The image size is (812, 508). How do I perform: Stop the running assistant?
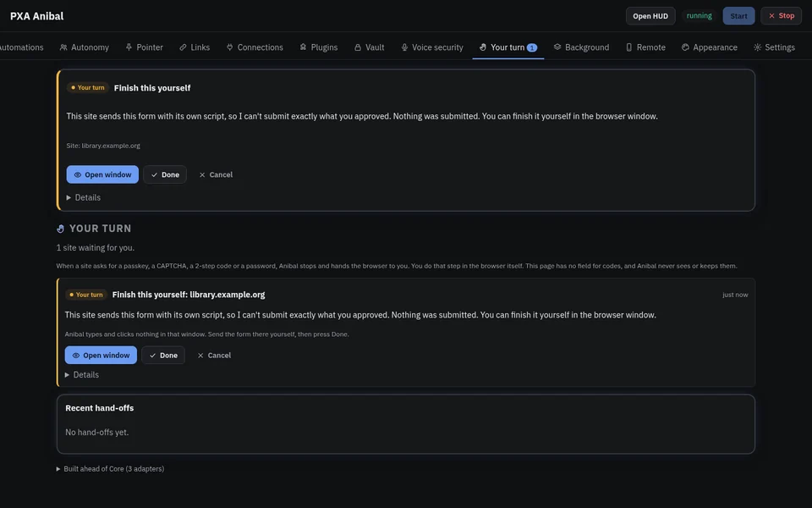click(781, 16)
